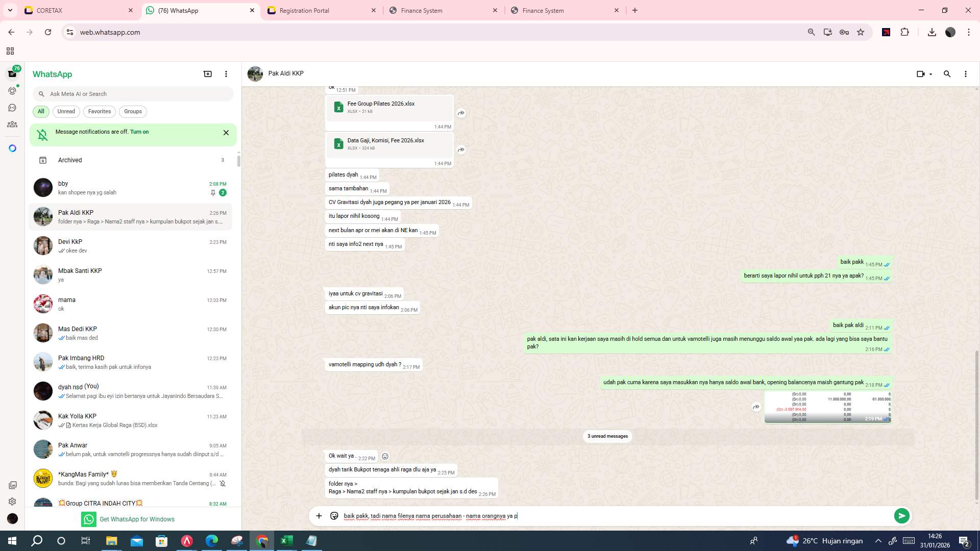Open the Status updates panel

[12, 90]
